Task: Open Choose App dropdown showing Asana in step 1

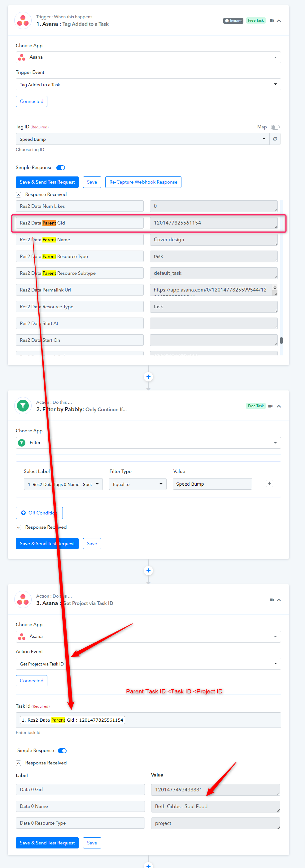Action: coord(148,57)
